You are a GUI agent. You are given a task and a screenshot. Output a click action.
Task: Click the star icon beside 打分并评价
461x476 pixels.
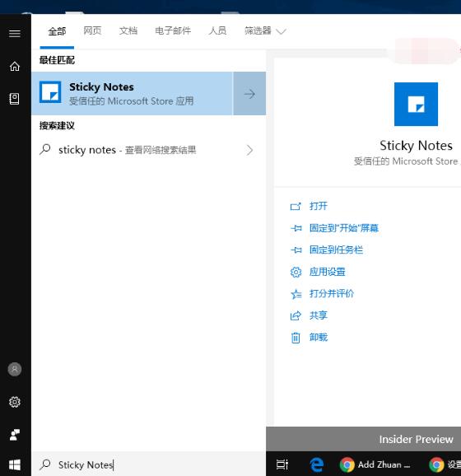pyautogui.click(x=296, y=294)
